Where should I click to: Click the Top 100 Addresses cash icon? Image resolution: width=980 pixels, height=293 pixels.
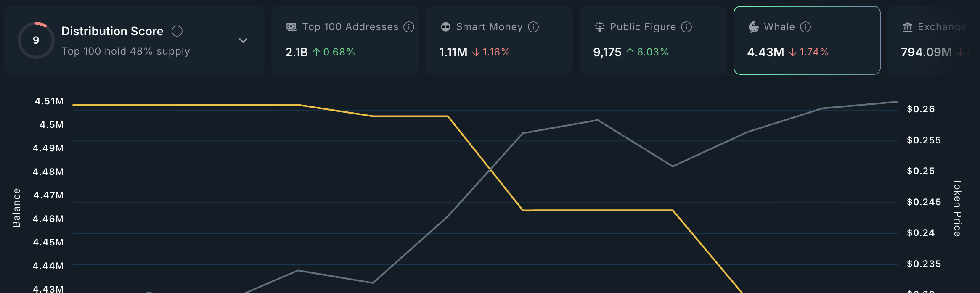tap(291, 27)
